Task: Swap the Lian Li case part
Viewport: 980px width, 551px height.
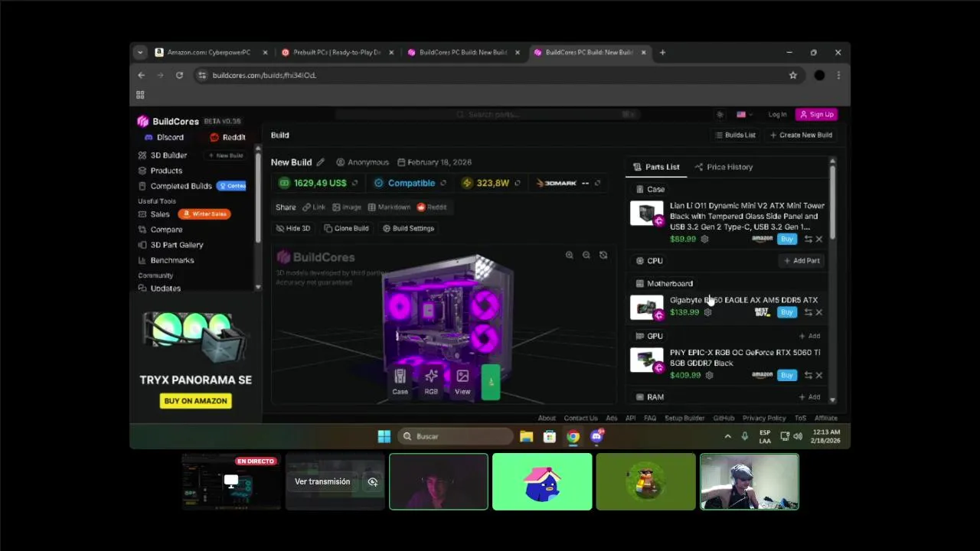Action: click(x=808, y=239)
